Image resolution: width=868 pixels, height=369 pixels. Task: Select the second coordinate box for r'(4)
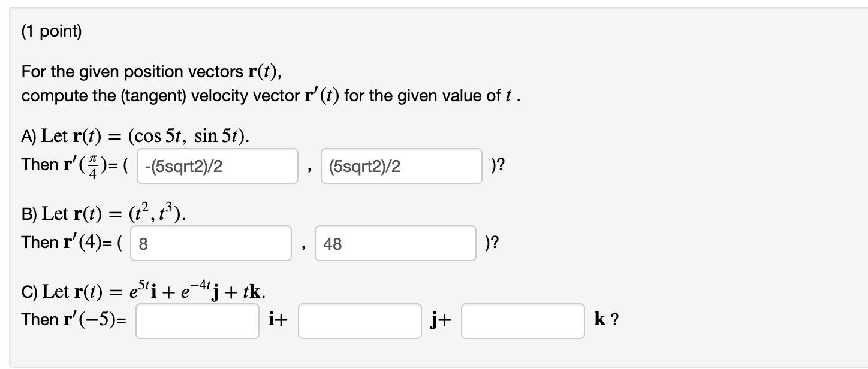pyautogui.click(x=396, y=243)
